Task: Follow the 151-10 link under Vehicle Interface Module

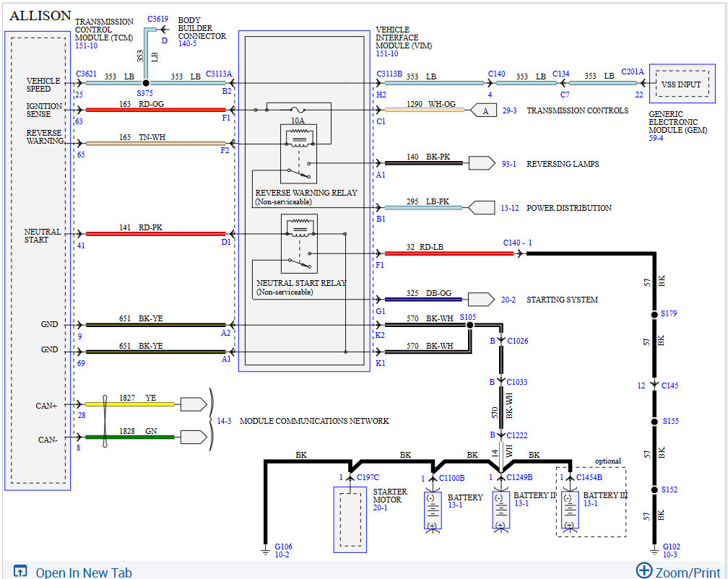Action: coord(387,53)
